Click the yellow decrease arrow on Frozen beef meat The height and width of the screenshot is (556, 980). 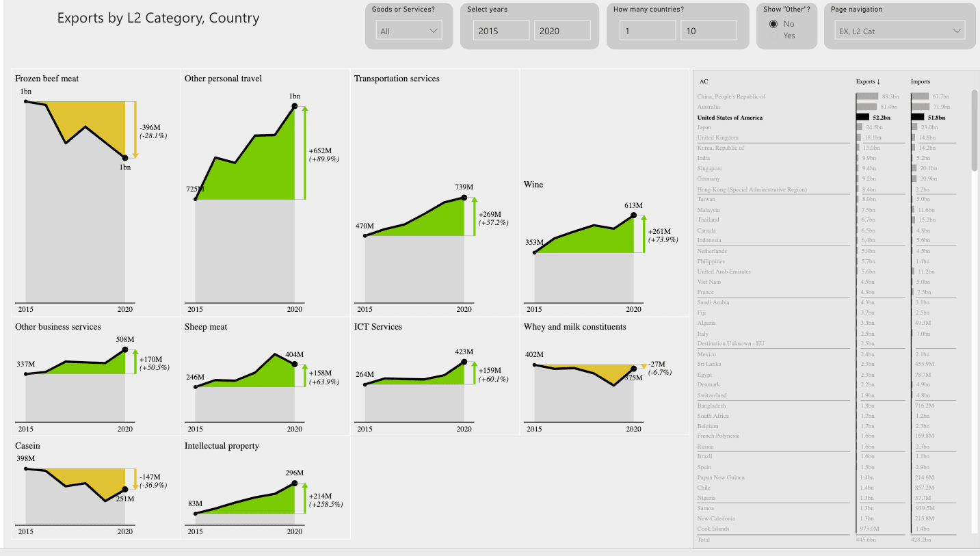pos(135,130)
